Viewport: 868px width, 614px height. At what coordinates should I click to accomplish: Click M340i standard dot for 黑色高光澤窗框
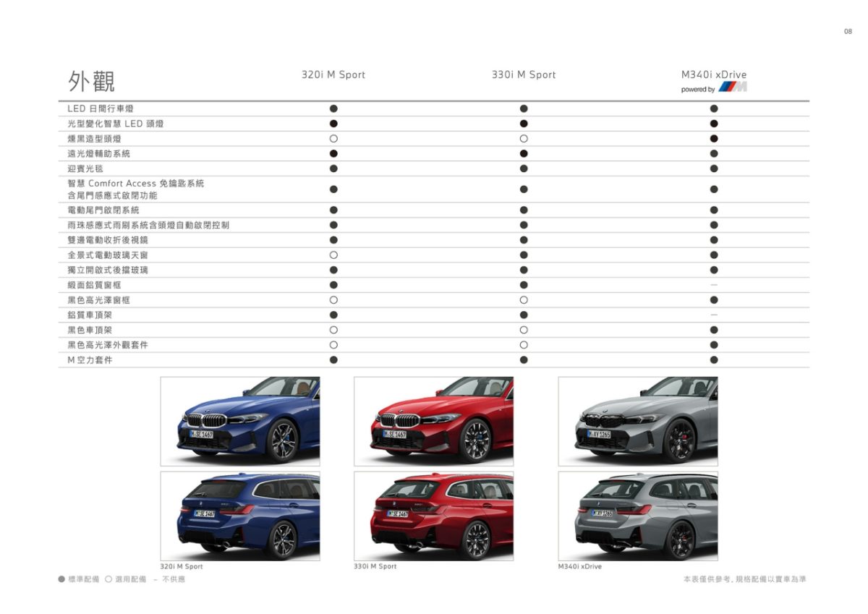point(714,299)
